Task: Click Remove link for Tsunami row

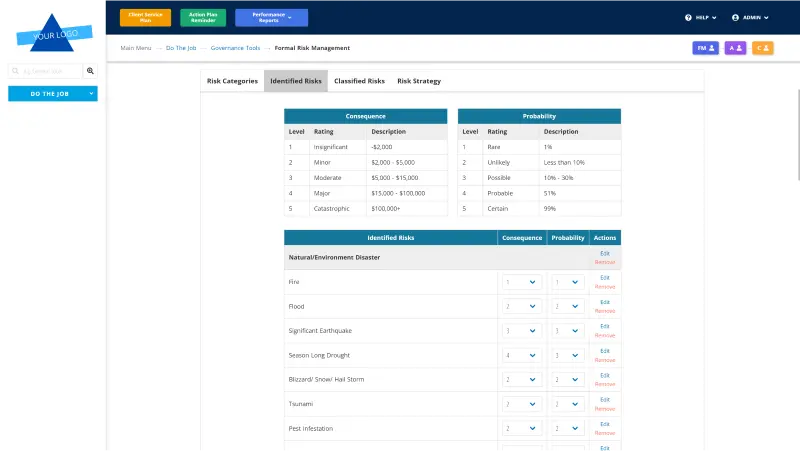Action: click(604, 409)
